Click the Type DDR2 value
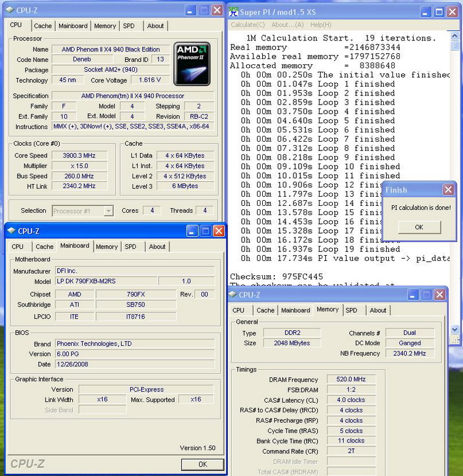463x476 pixels. point(292,333)
